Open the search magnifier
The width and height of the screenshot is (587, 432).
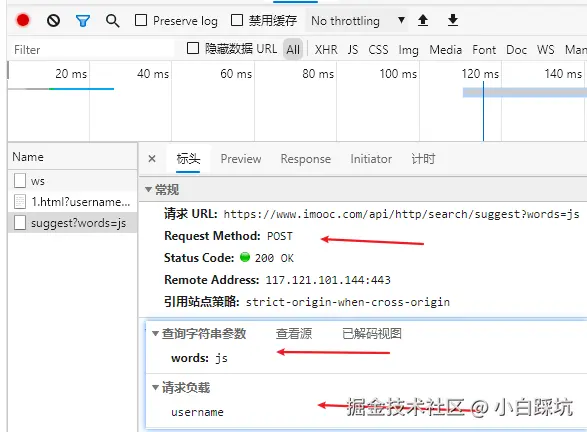coord(112,21)
